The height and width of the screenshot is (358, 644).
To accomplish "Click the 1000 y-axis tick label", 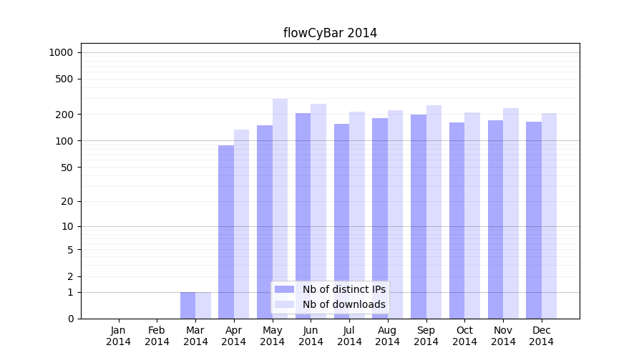I will coord(61,52).
